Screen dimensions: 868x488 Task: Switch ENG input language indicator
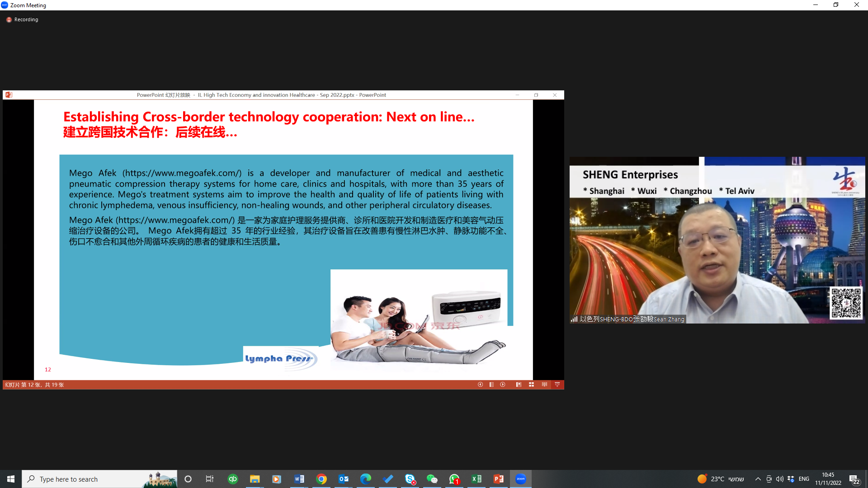(804, 479)
